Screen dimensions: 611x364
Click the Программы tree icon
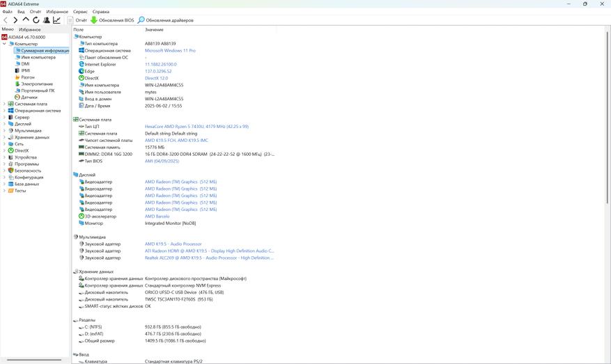point(11,164)
